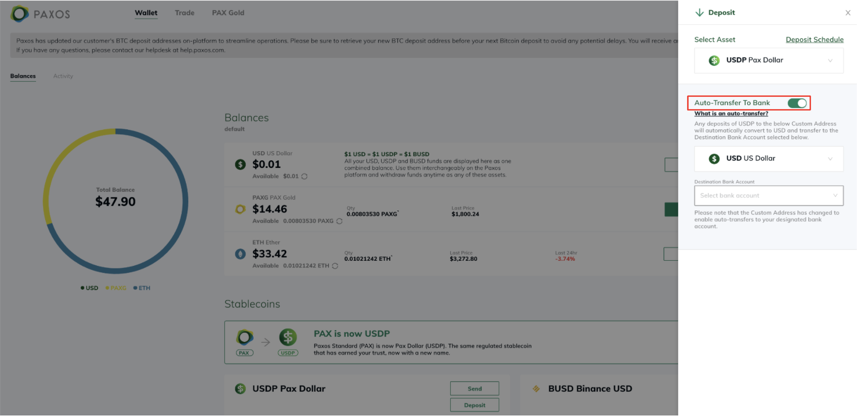The image size is (868, 417).
Task: Click the green USDP icon in stablecoin banner
Action: 288,337
